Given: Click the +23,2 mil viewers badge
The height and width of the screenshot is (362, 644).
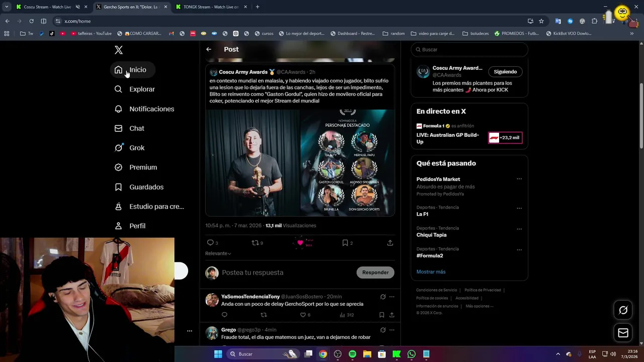Looking at the screenshot, I should (505, 138).
